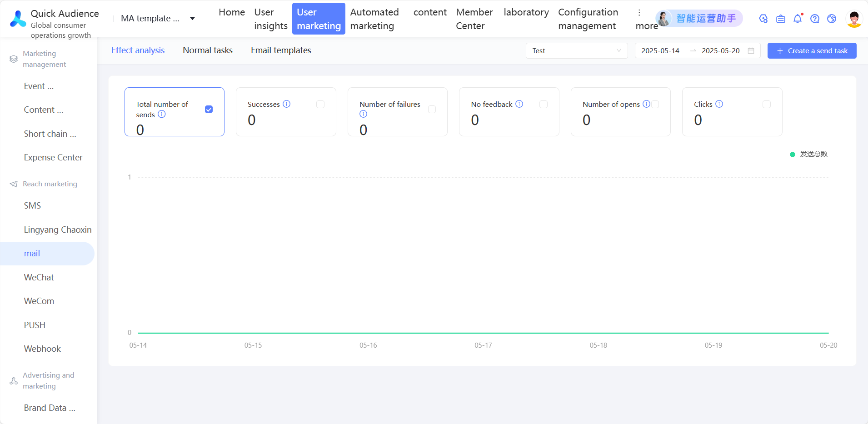Check the Clicks metric checkbox
Viewport: 868px width, 424px height.
(767, 104)
